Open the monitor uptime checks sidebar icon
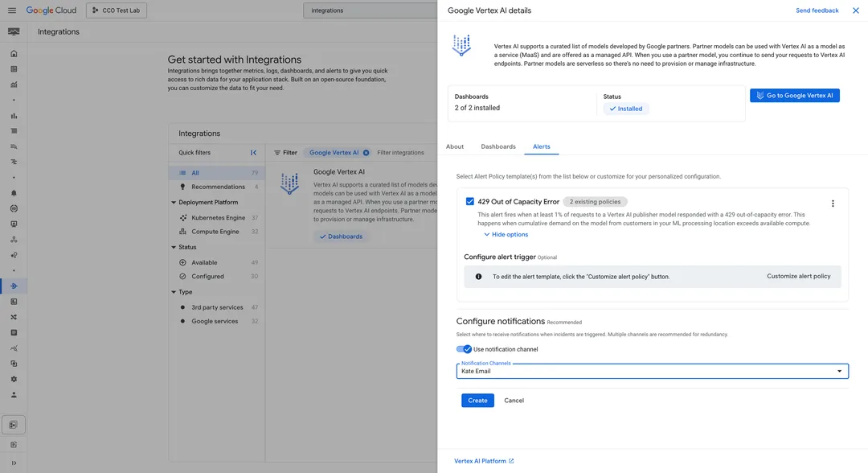868x473 pixels. [x=14, y=224]
